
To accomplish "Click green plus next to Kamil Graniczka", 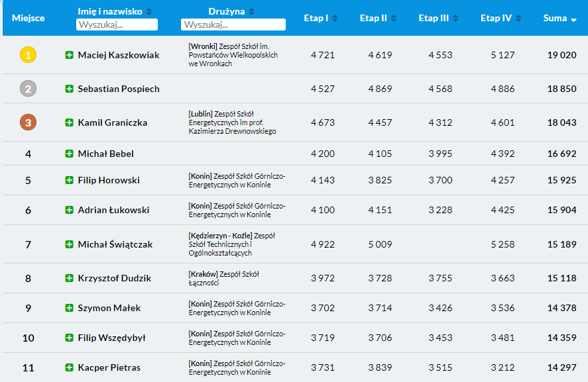I will click(69, 122).
